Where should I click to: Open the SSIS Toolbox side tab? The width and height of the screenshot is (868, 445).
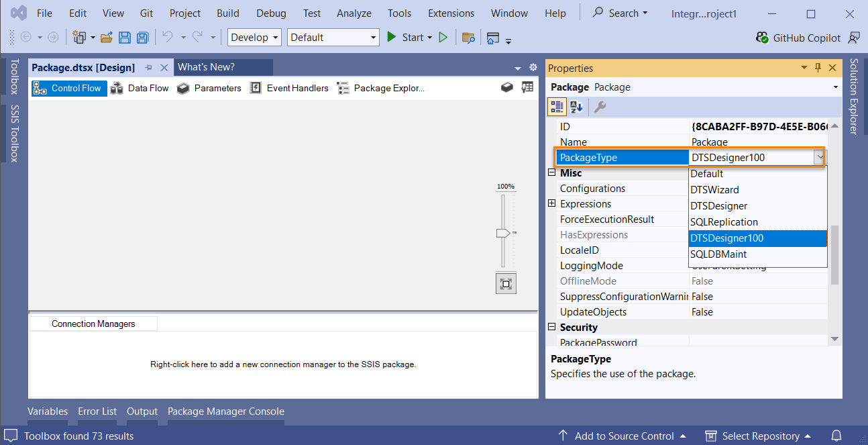point(14,134)
